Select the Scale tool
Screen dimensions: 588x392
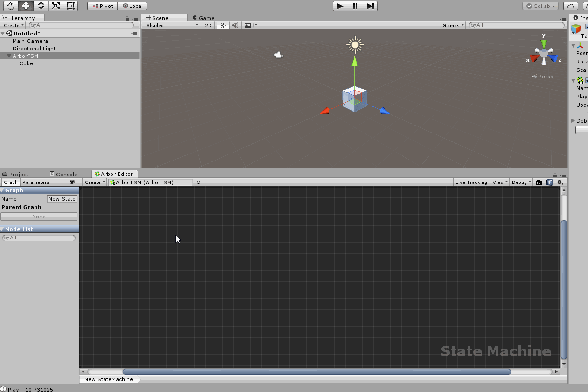pyautogui.click(x=56, y=6)
